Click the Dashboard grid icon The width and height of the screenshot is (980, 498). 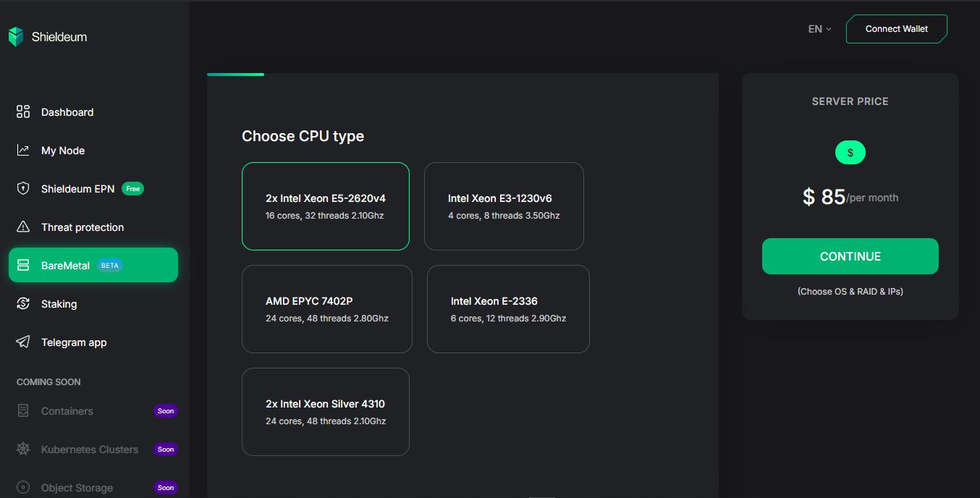pyautogui.click(x=23, y=112)
